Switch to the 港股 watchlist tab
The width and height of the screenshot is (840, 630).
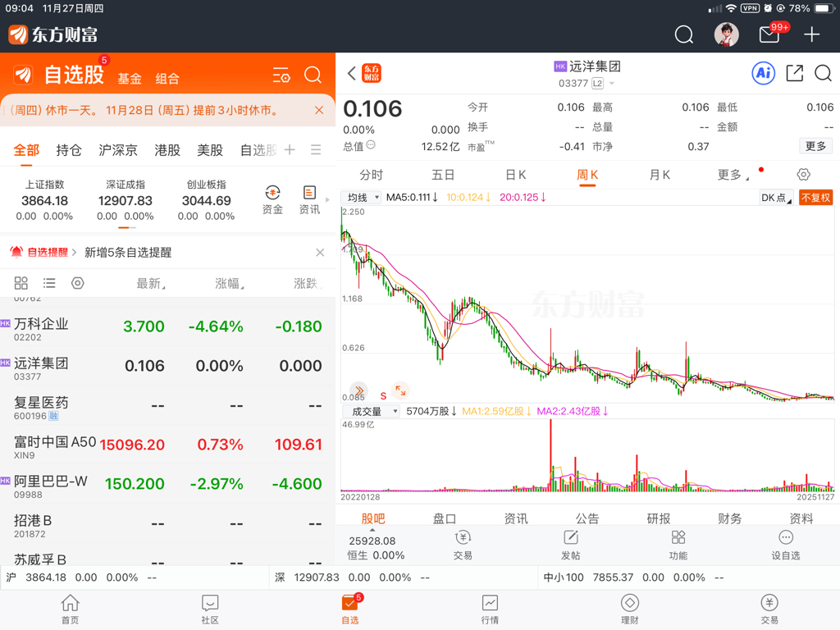(167, 150)
